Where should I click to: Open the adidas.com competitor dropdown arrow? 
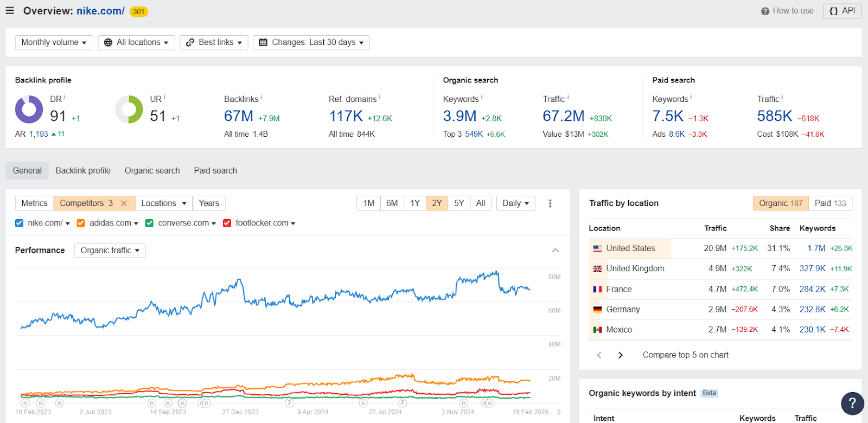[136, 223]
